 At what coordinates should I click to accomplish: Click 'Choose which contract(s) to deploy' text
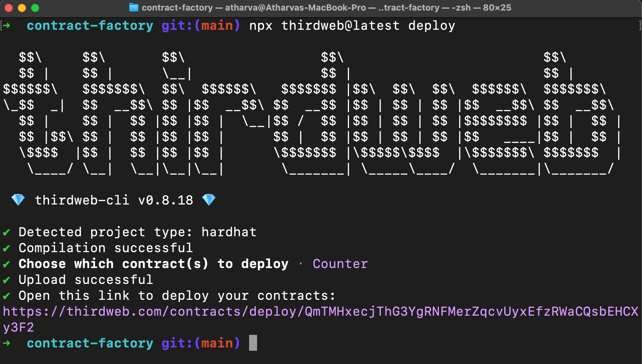click(x=153, y=264)
